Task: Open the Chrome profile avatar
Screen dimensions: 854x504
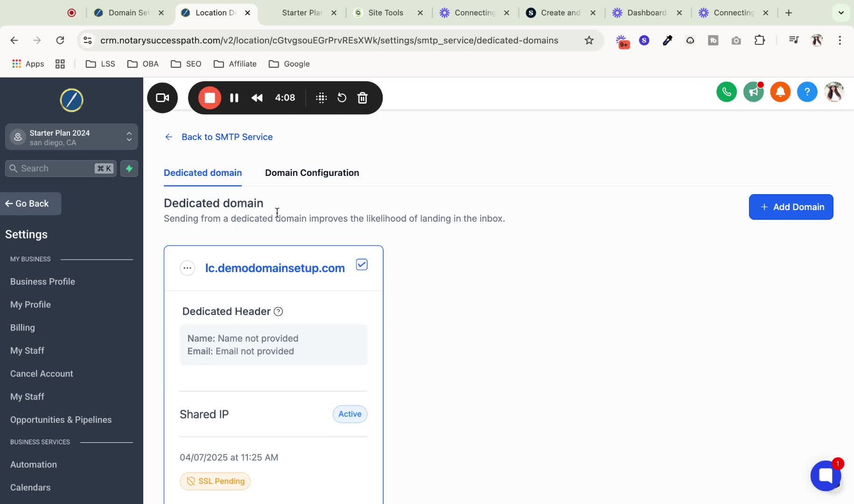Action: [817, 40]
